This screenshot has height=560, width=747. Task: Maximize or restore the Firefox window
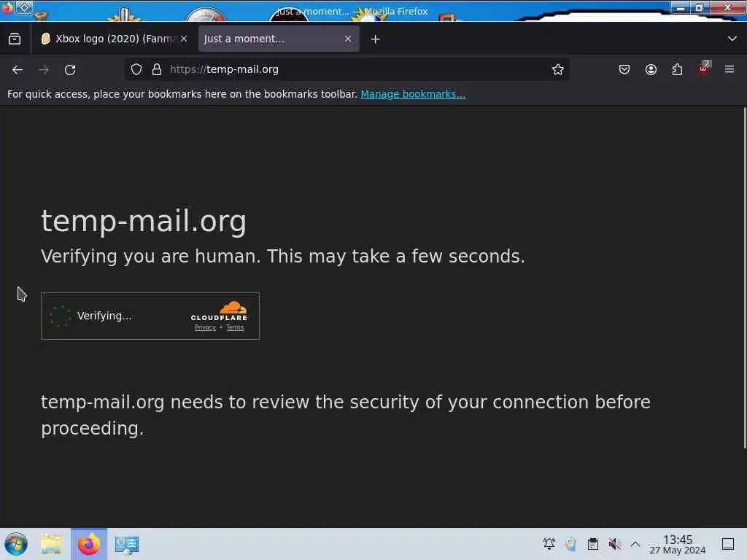click(x=700, y=7)
